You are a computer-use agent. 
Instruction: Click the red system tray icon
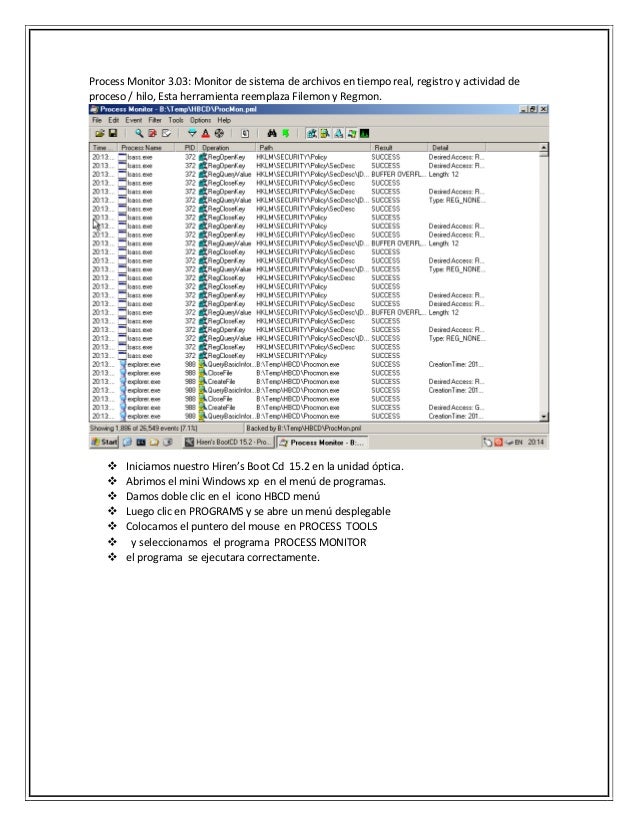tap(498, 442)
